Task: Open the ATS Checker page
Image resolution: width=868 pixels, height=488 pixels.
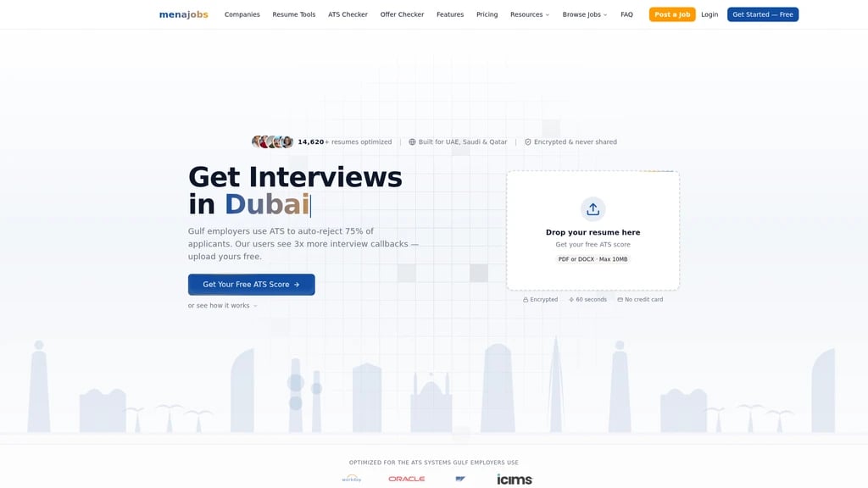Action: coord(348,14)
